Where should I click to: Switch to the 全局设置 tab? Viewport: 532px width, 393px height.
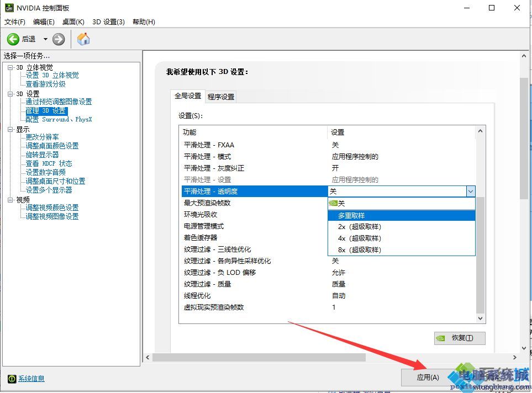click(x=188, y=96)
